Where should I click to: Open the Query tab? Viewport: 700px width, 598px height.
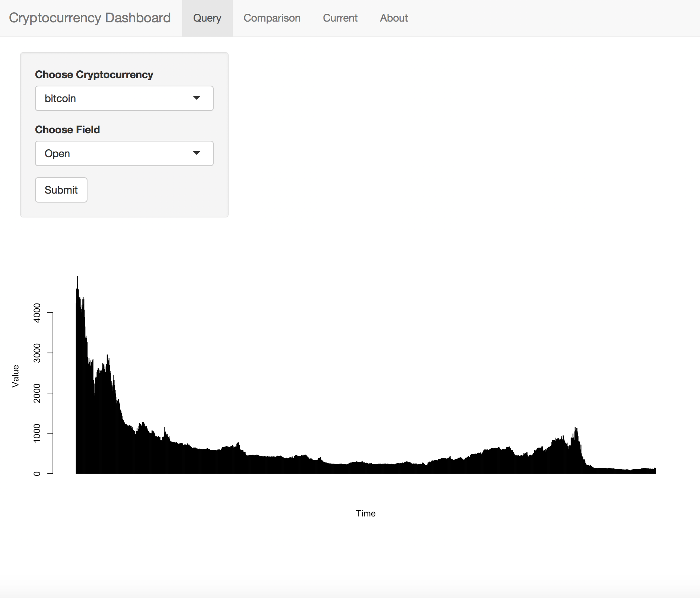click(x=207, y=18)
